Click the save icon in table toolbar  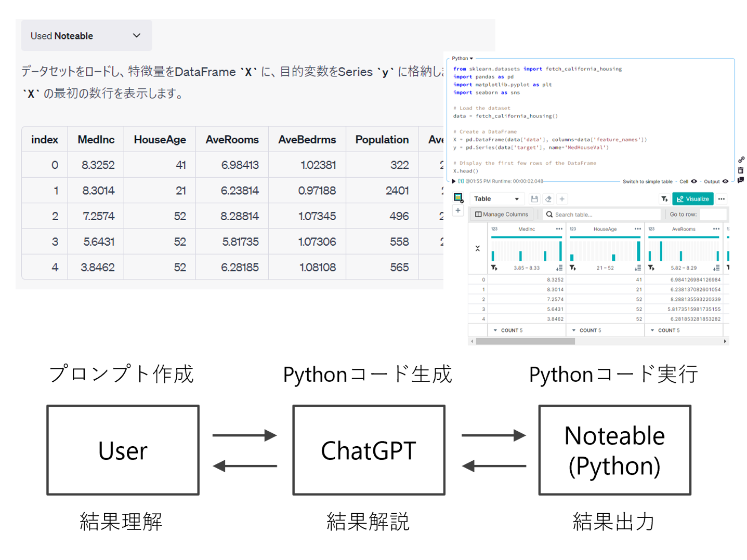click(534, 199)
